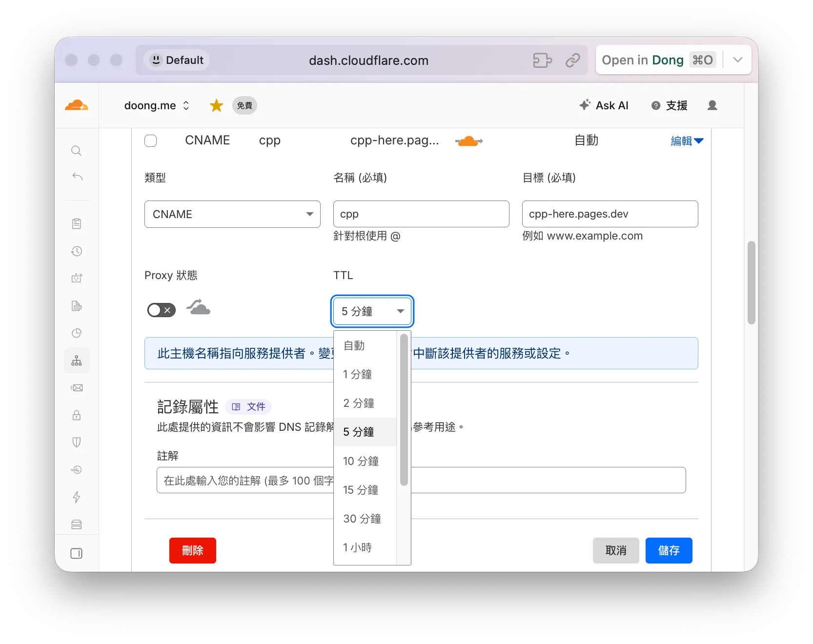Click the orange proxied cloud icon

[469, 141]
